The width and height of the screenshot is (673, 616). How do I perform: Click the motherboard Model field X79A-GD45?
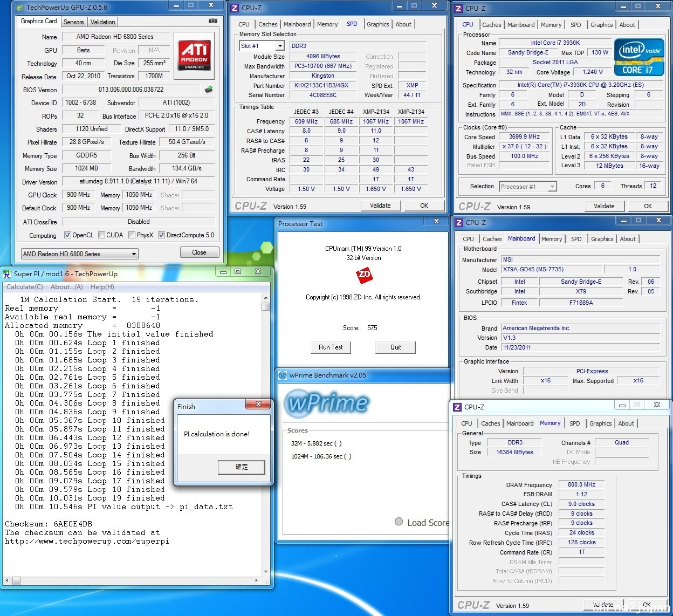point(551,269)
